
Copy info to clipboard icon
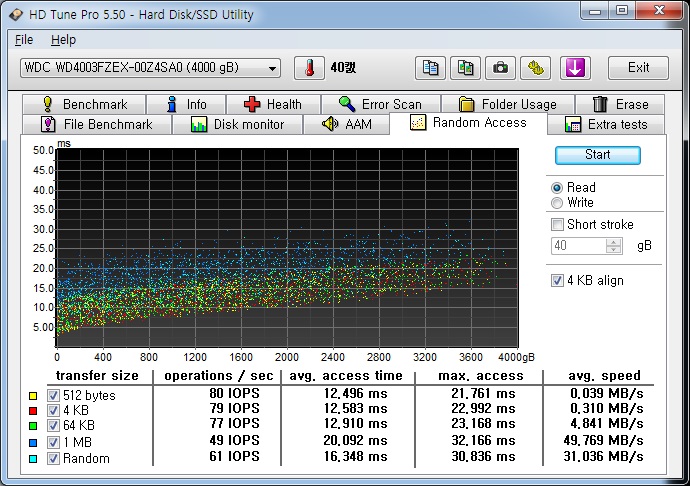point(430,68)
